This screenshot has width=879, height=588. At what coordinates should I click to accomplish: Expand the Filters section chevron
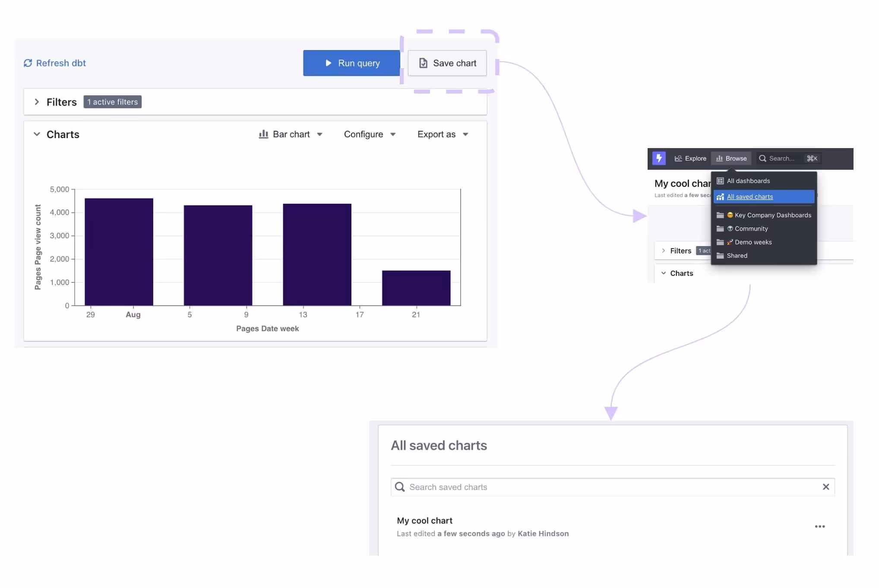pyautogui.click(x=37, y=102)
